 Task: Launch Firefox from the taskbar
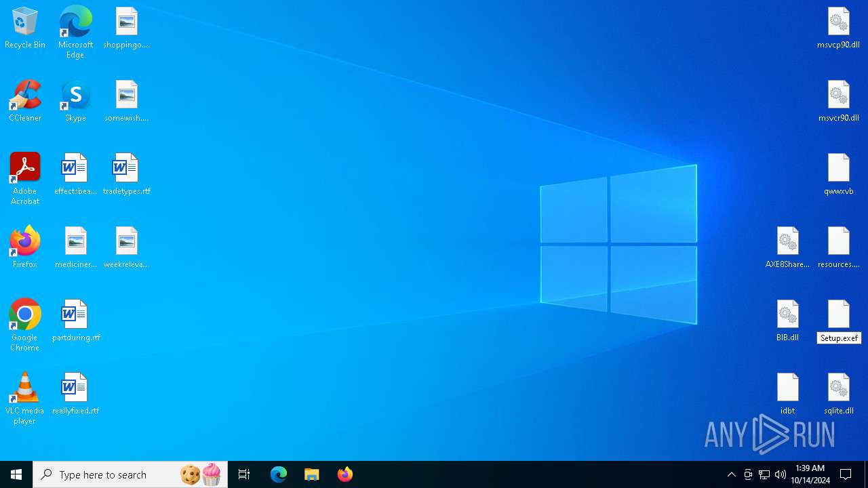point(344,474)
